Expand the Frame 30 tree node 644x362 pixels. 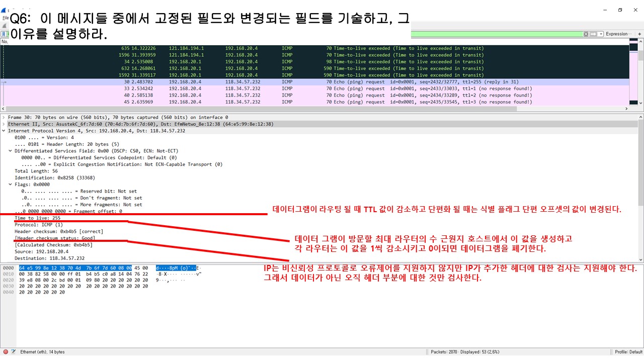pos(4,117)
